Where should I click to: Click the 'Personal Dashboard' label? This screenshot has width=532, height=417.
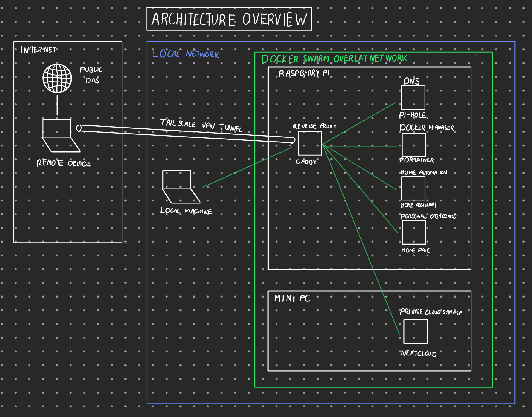tap(428, 216)
